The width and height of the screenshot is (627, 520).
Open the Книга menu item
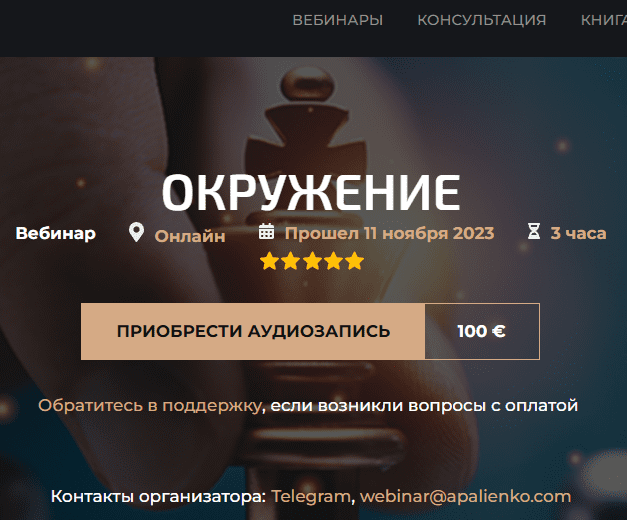coord(604,20)
